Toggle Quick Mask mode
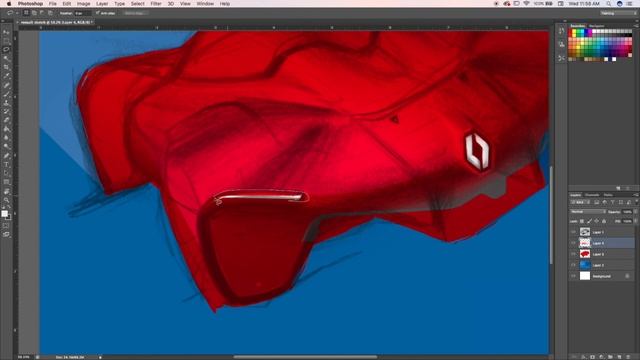640x360 pixels. point(6,226)
